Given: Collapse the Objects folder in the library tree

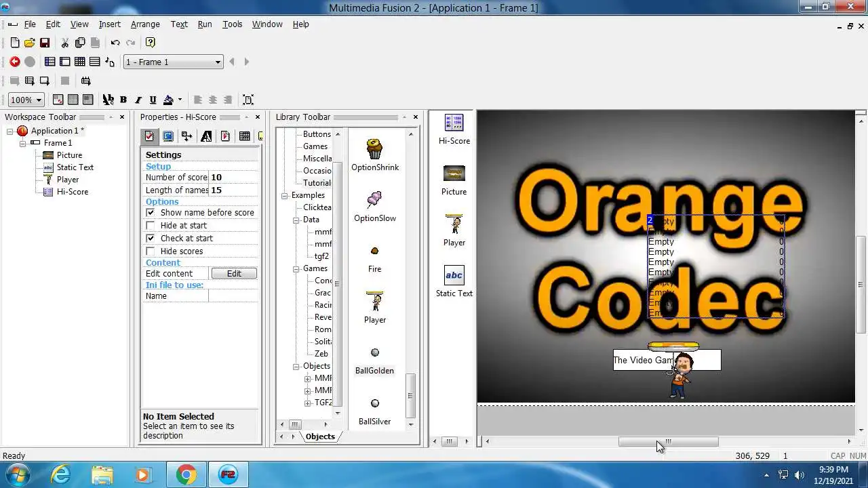Looking at the screenshot, I should click(x=296, y=366).
